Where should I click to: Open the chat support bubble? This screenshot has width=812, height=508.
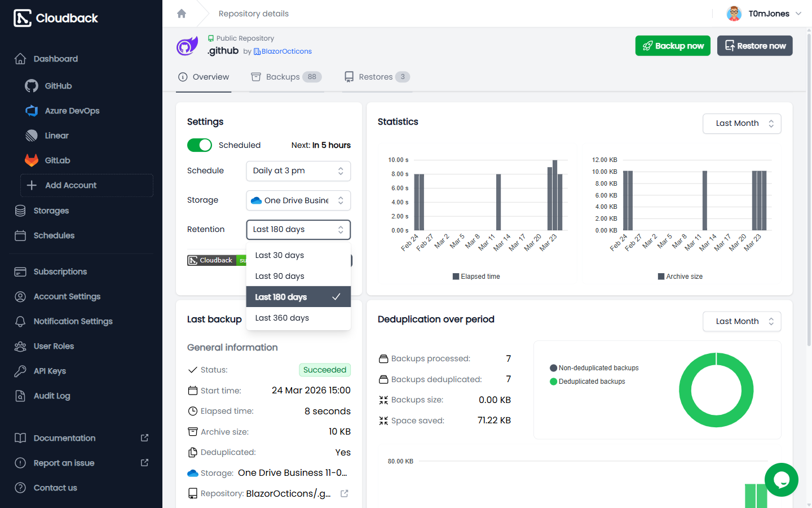pyautogui.click(x=781, y=480)
